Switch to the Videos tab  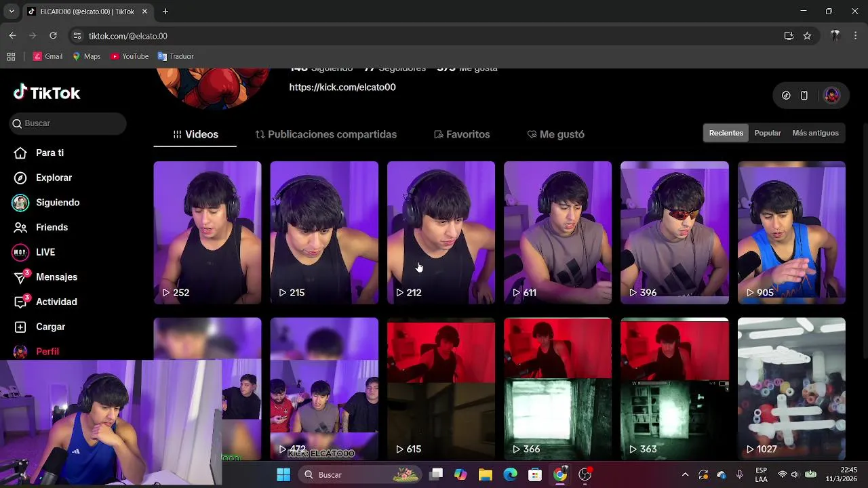pyautogui.click(x=195, y=134)
